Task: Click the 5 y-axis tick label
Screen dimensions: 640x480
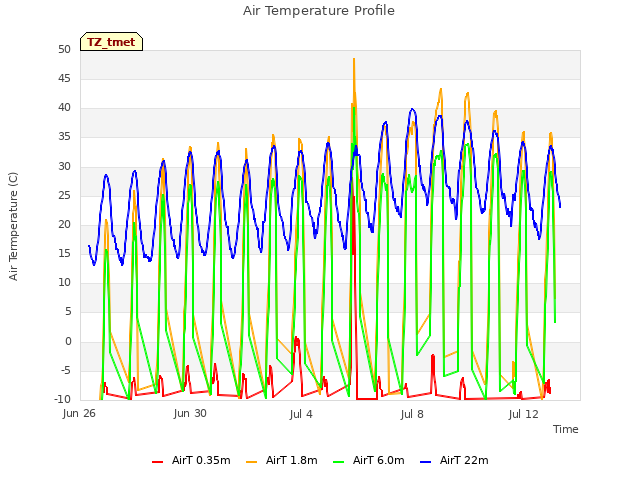Action: [x=68, y=312]
